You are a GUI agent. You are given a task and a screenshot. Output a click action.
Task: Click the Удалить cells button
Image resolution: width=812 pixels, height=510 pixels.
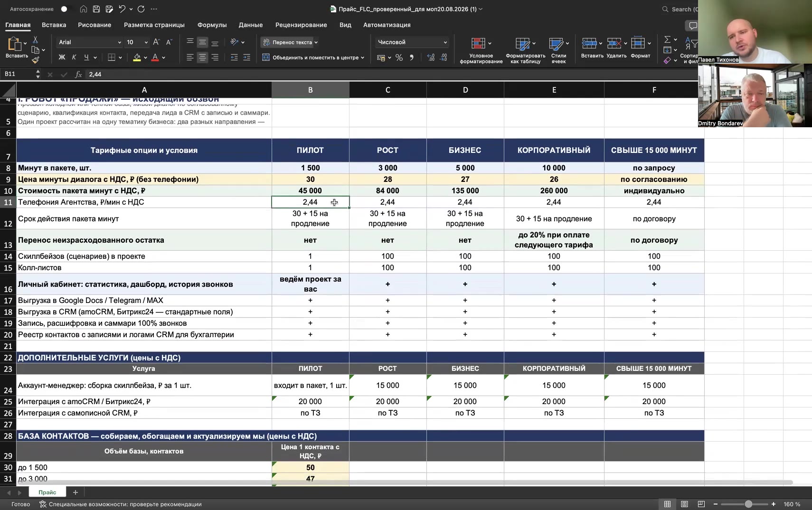pos(616,47)
